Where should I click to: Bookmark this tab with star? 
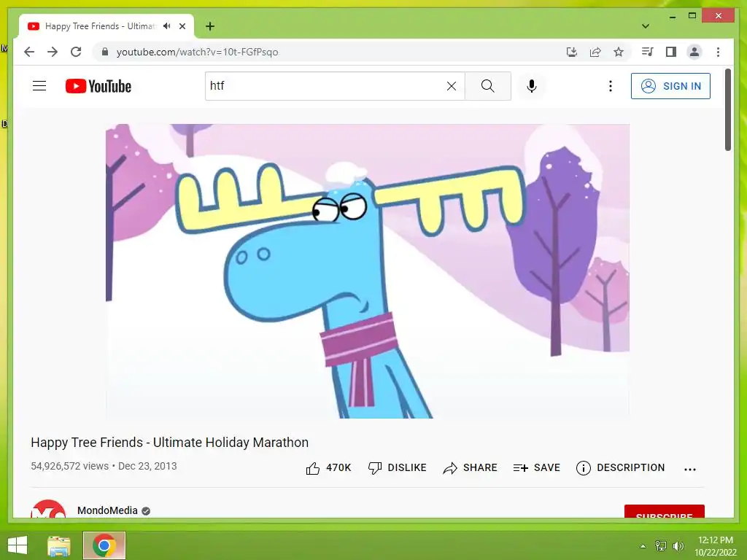coord(619,52)
